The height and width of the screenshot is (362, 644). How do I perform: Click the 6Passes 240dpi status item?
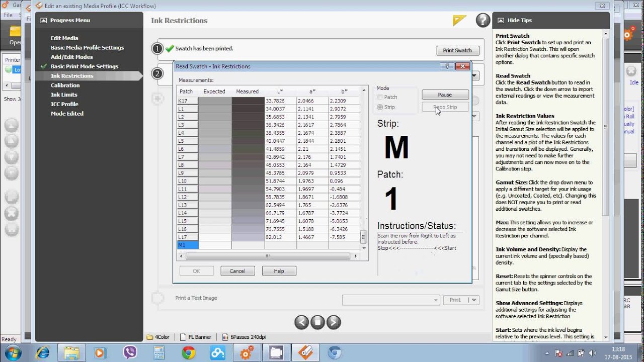pos(244,337)
